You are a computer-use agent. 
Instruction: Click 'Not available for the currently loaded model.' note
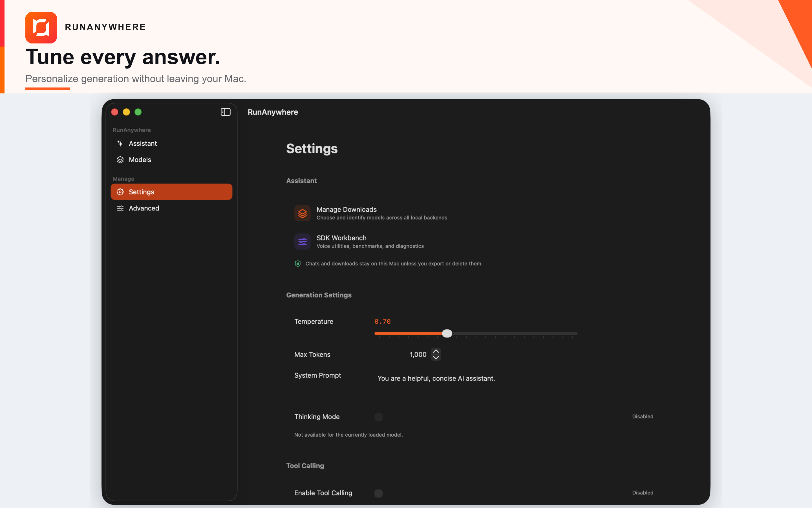pyautogui.click(x=348, y=435)
